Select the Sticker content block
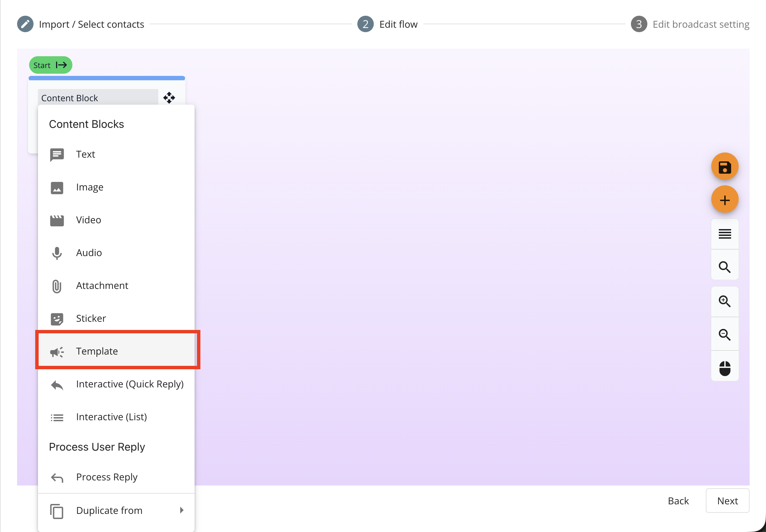The width and height of the screenshot is (766, 532). pyautogui.click(x=116, y=318)
